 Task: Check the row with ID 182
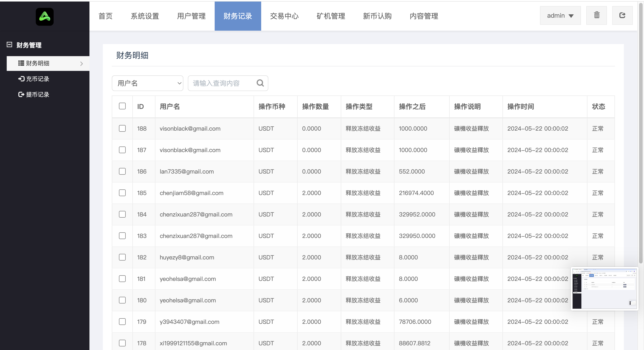click(x=122, y=257)
